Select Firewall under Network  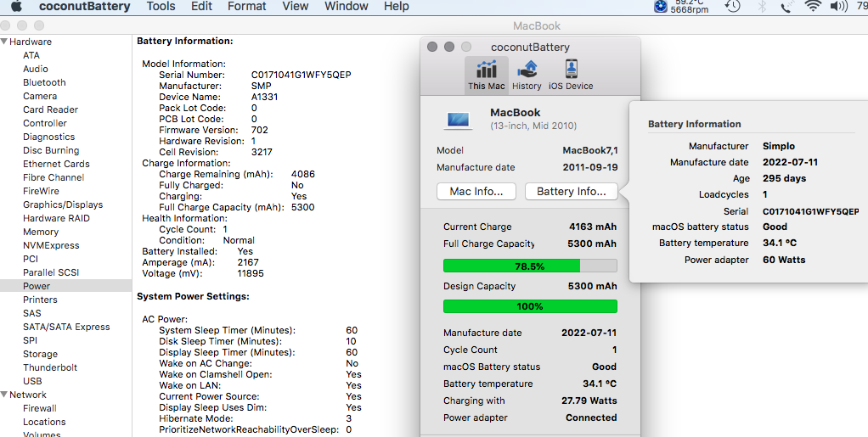click(39, 408)
